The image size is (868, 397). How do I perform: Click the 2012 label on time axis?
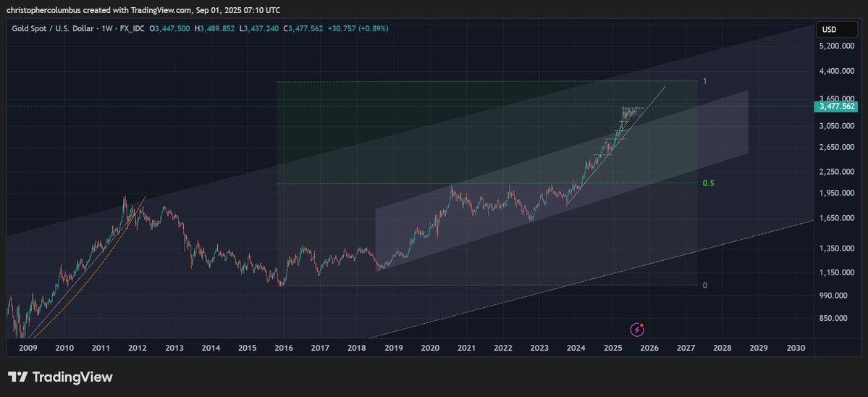click(x=138, y=348)
